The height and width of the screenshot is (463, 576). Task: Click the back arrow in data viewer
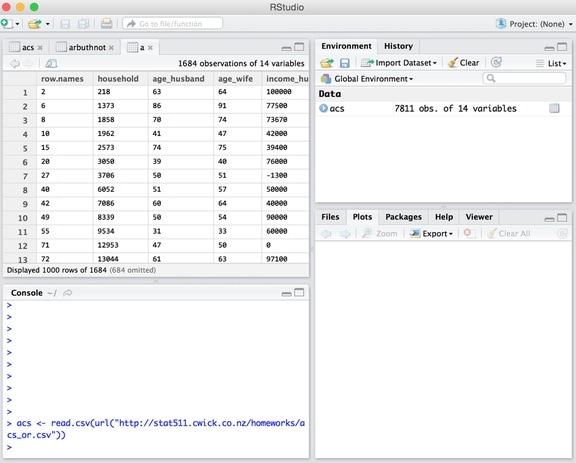coord(15,64)
